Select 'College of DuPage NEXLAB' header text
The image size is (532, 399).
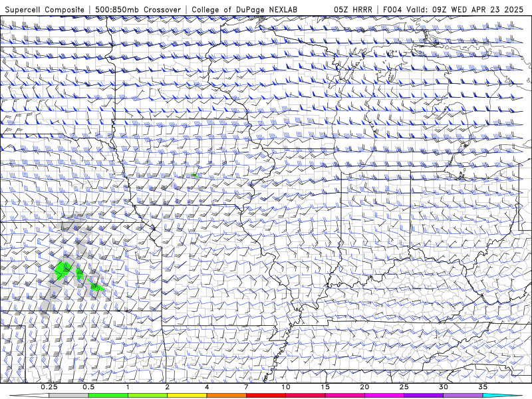coord(244,9)
